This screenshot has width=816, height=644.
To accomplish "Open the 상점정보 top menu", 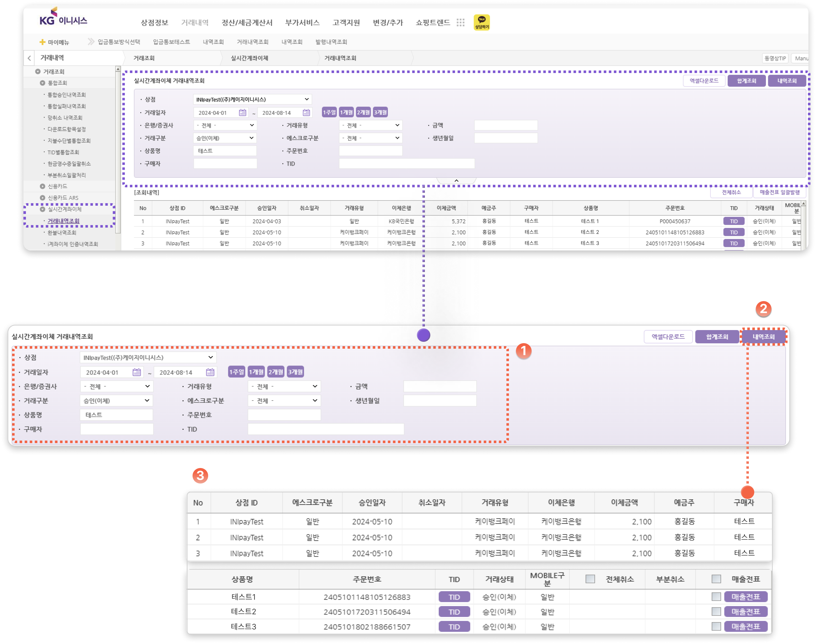I will click(x=154, y=23).
